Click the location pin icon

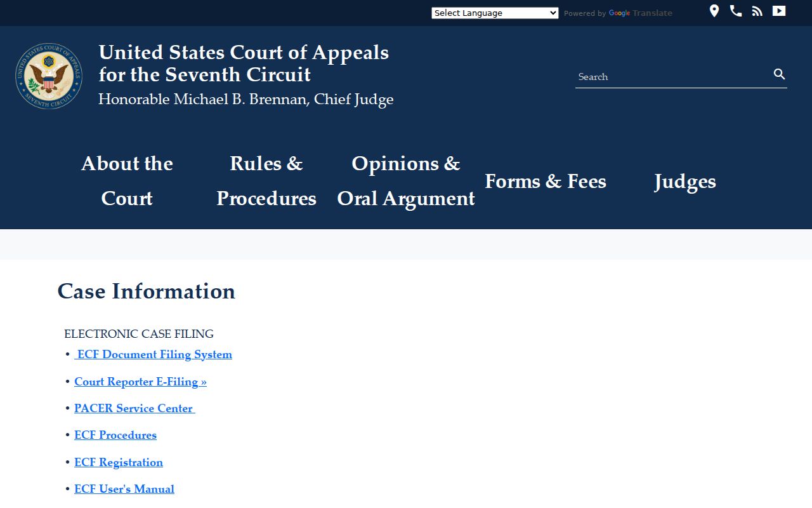click(714, 11)
